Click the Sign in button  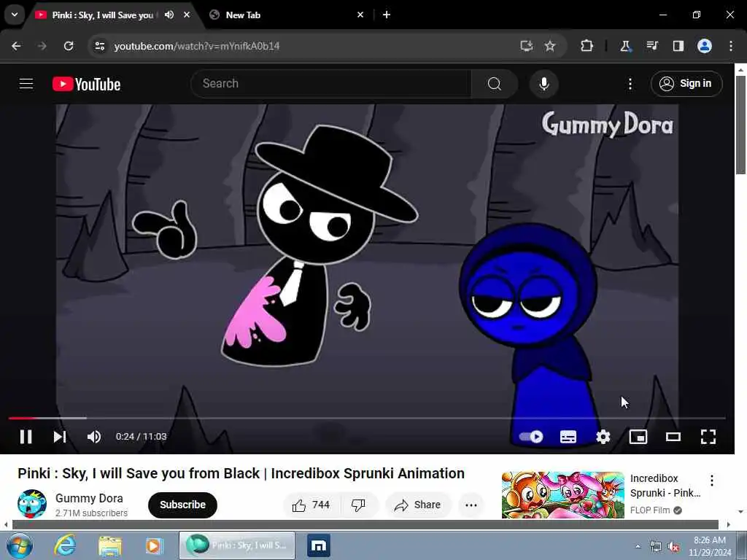[686, 84]
